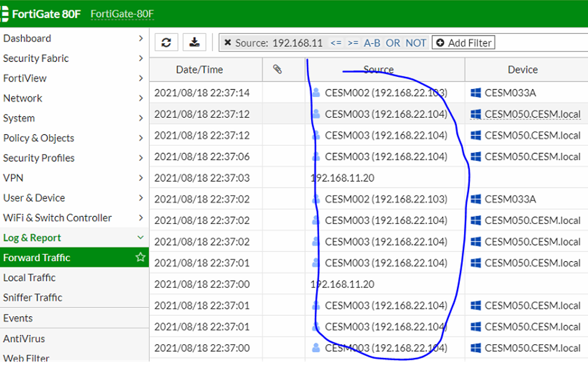Remove the Source filter with the X
This screenshot has width=588, height=373.
[227, 42]
